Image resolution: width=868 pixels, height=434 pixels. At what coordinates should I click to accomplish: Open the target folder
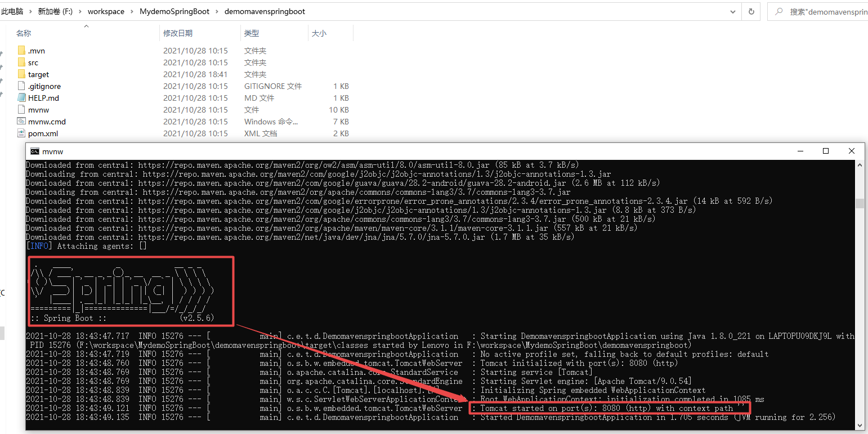[38, 74]
